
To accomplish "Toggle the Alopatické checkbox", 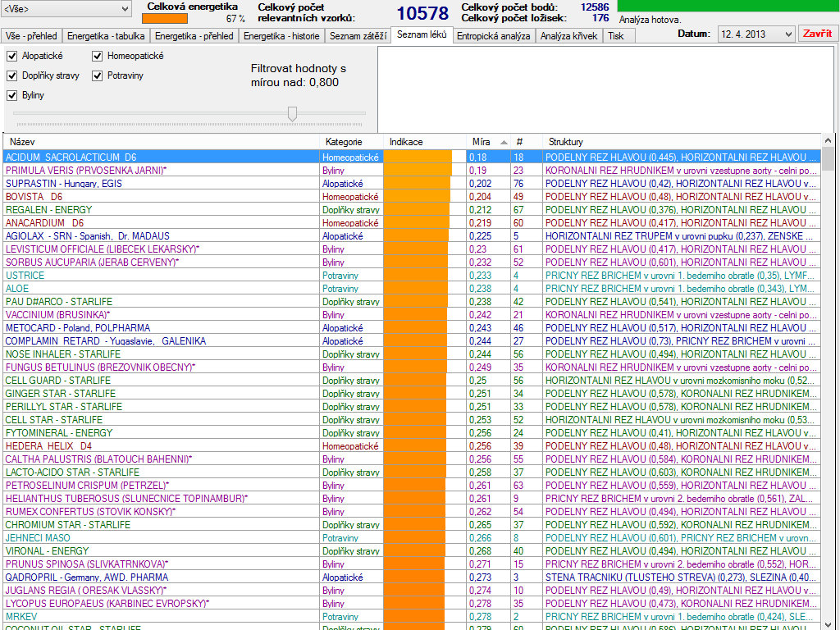I will [11, 56].
